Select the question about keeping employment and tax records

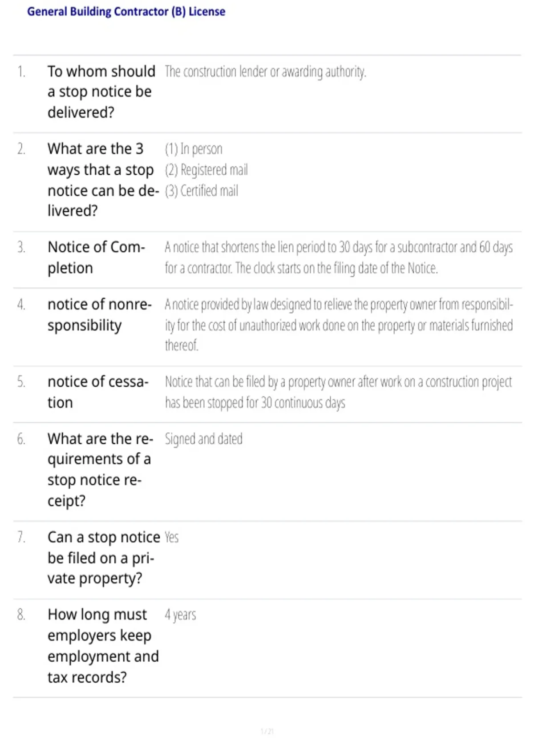point(103,646)
